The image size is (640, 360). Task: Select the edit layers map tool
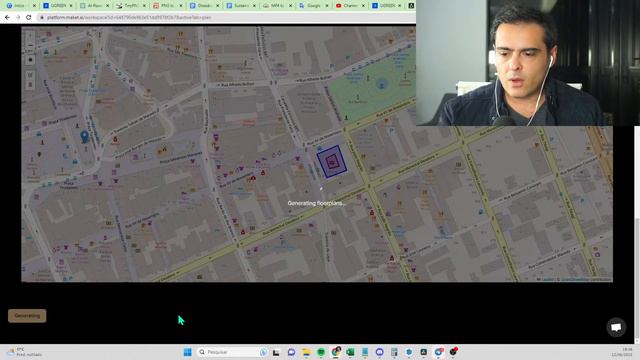click(30, 76)
